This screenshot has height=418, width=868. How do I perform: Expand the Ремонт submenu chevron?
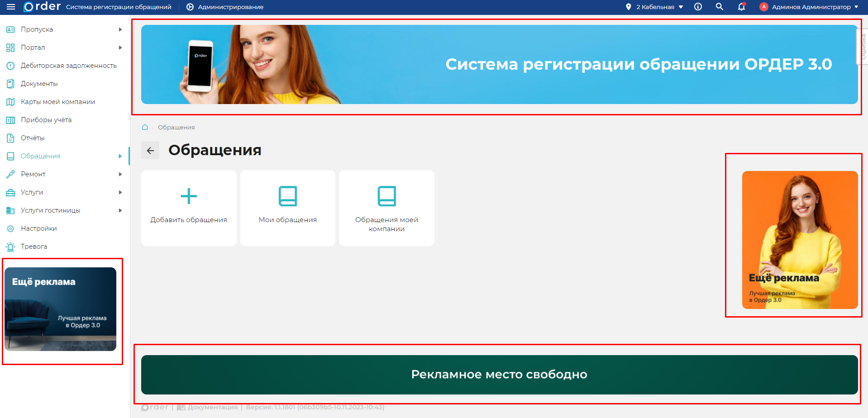click(x=120, y=174)
